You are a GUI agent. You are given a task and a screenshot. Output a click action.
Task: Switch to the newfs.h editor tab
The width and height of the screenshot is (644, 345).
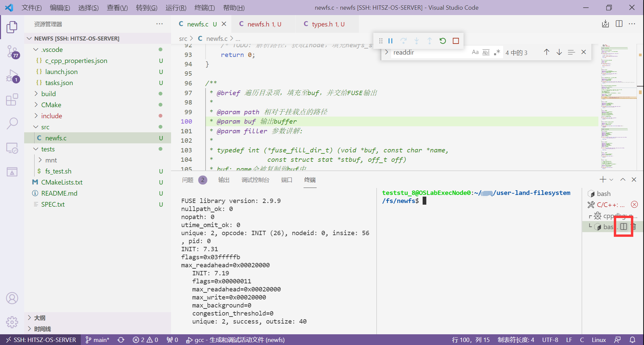258,24
